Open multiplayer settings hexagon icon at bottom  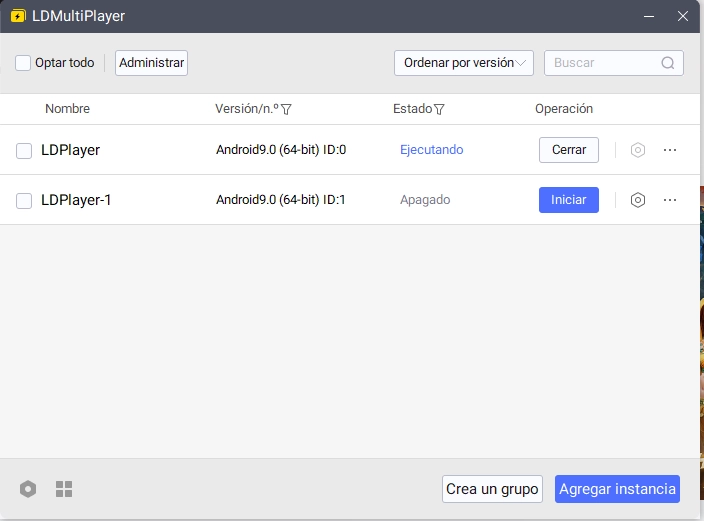28,489
